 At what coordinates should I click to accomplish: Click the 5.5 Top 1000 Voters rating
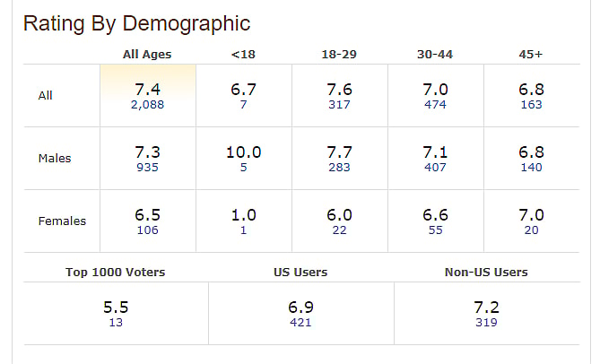coord(116,307)
